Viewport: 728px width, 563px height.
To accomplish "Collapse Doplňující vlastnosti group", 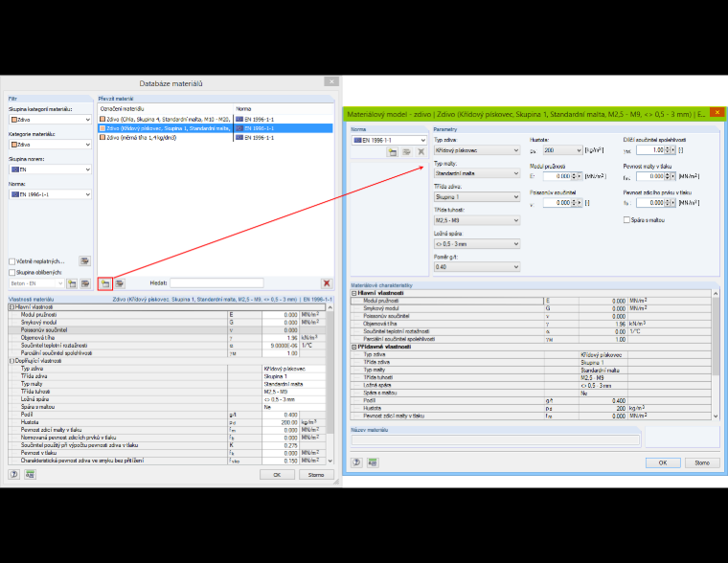I will pos(11,361).
